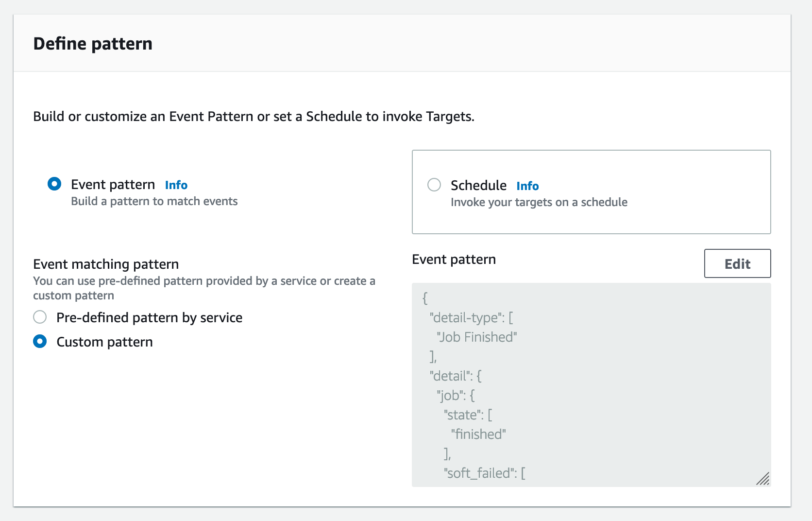Click the "Define pattern" panel heading
The height and width of the screenshot is (521, 812).
(93, 44)
